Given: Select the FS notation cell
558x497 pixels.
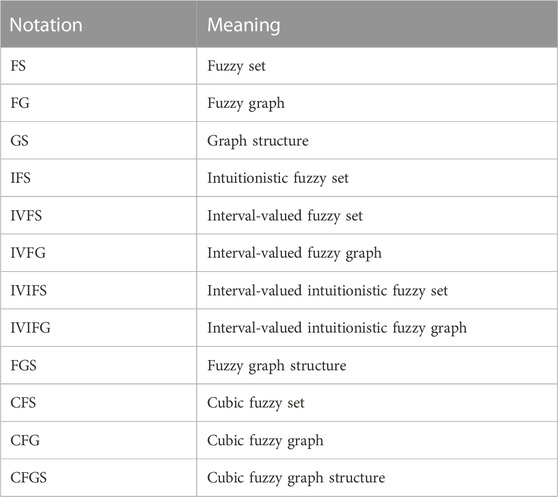Looking at the screenshot, I should tap(98, 66).
